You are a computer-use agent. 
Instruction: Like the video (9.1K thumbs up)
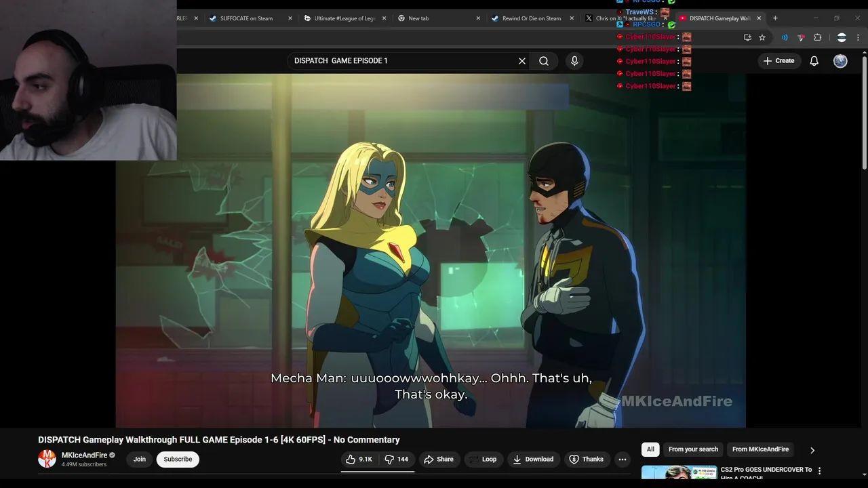point(359,460)
